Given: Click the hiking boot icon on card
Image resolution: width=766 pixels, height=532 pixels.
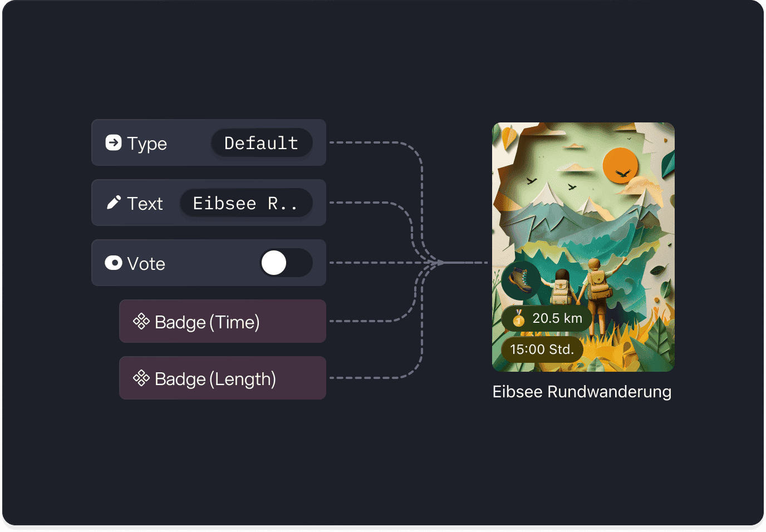Looking at the screenshot, I should 521,280.
